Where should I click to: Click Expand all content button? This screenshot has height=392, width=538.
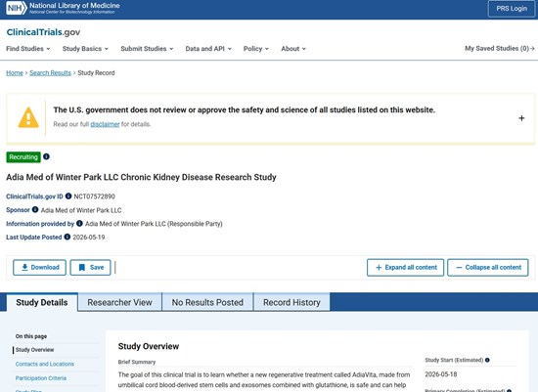tap(406, 268)
